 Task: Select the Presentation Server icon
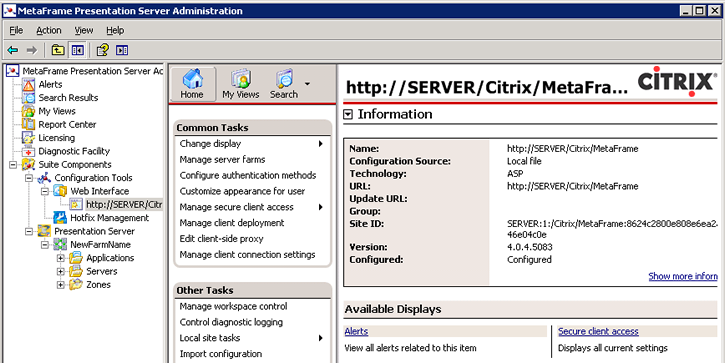pyautogui.click(x=44, y=231)
